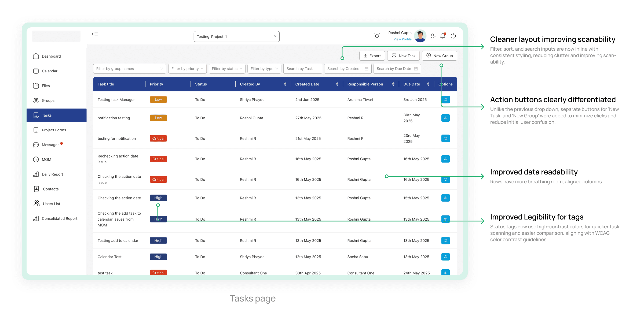644x324 pixels.
Task: Click the Search by Task input field
Action: point(302,69)
